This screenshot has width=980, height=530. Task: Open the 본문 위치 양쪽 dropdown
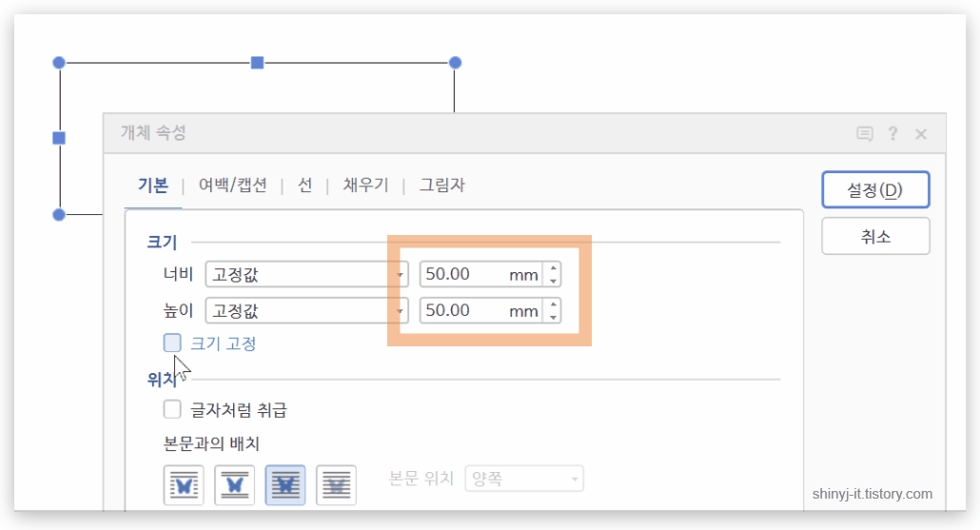point(523,479)
